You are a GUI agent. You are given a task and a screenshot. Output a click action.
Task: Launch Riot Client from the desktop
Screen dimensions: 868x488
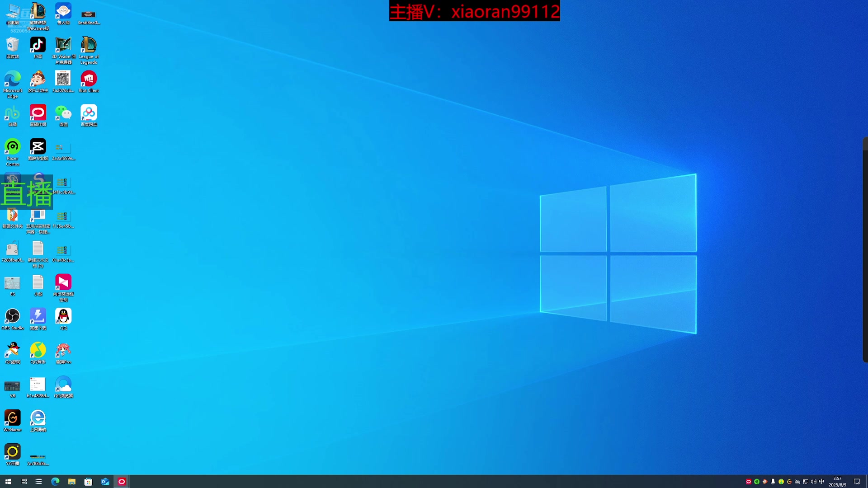89,82
